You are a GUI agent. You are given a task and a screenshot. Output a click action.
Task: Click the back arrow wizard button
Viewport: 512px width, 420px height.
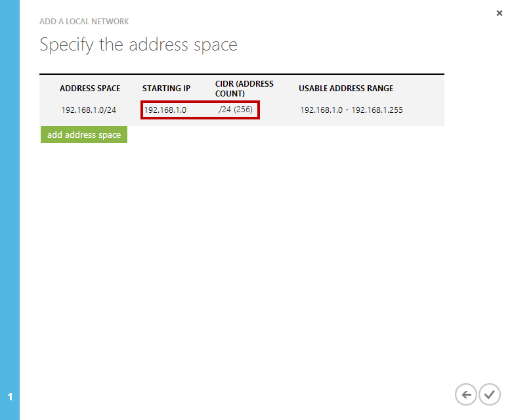click(x=466, y=394)
